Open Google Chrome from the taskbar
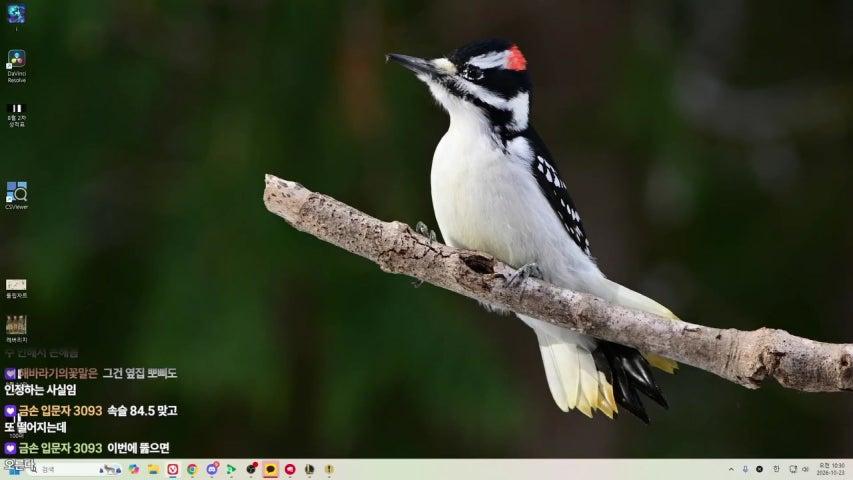The image size is (853, 480). (192, 469)
